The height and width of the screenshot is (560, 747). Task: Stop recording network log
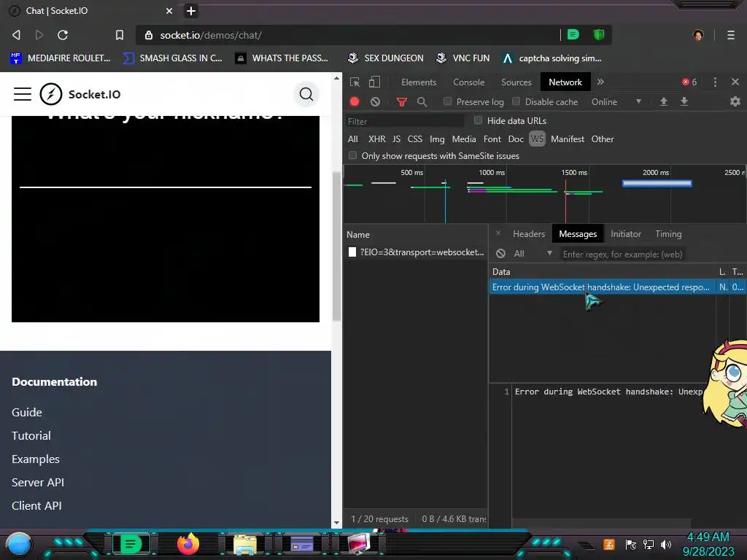point(355,101)
